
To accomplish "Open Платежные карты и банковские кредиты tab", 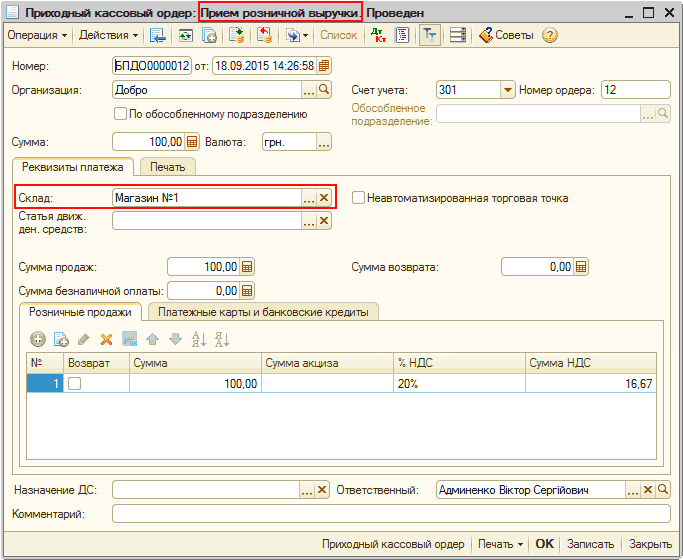I will point(262,312).
